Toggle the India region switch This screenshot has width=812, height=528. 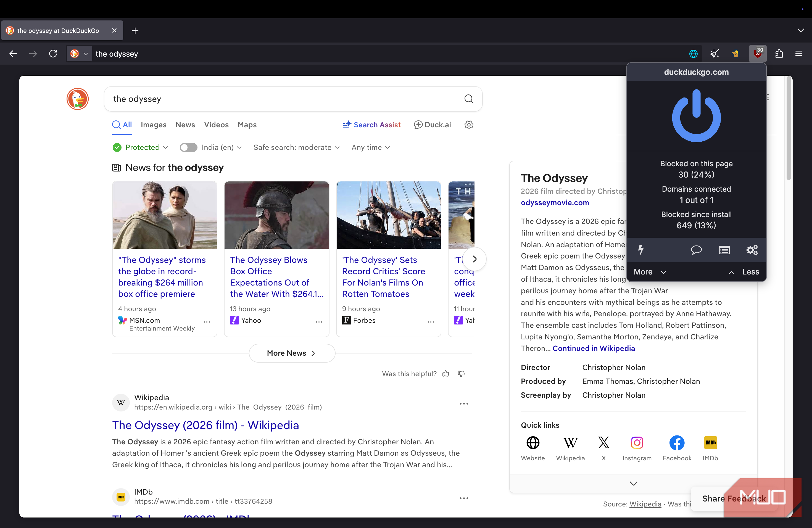pyautogui.click(x=188, y=147)
